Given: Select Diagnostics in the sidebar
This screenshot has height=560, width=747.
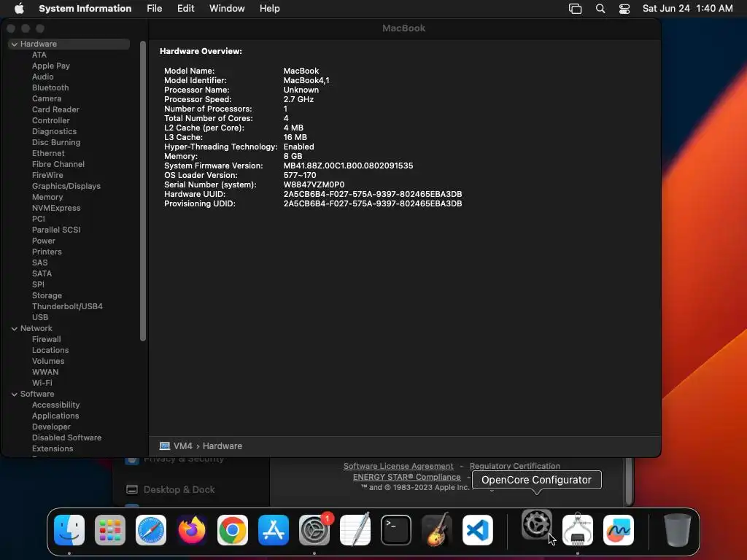Looking at the screenshot, I should point(54,131).
